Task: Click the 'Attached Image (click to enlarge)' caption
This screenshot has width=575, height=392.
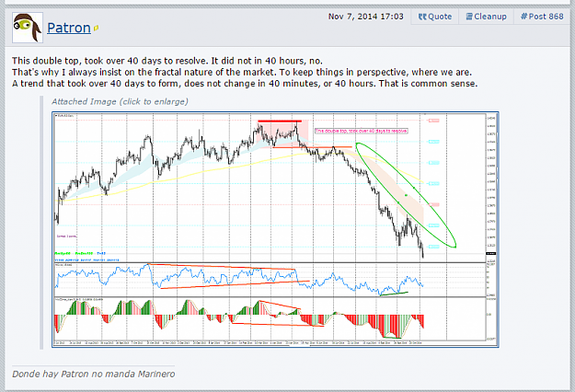Action: pos(120,101)
